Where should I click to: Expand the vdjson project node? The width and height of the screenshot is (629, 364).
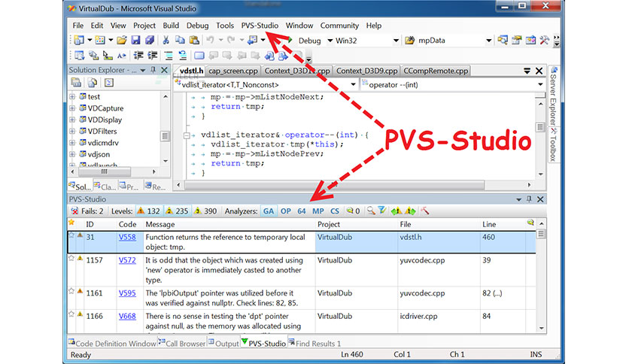coord(72,154)
